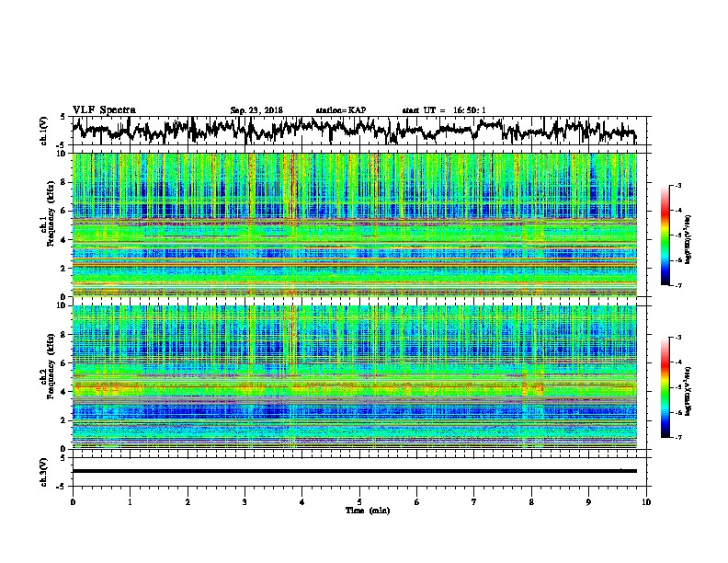Click the ch.2 spectrogram "8" kHz tick label
This screenshot has height=563, width=728.
63,335
